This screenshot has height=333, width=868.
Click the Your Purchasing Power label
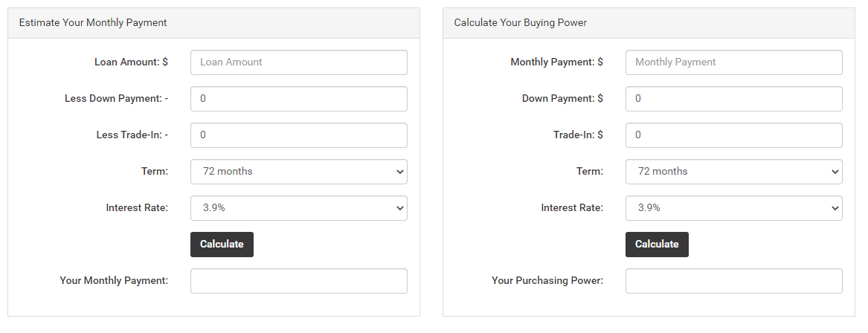(x=547, y=280)
